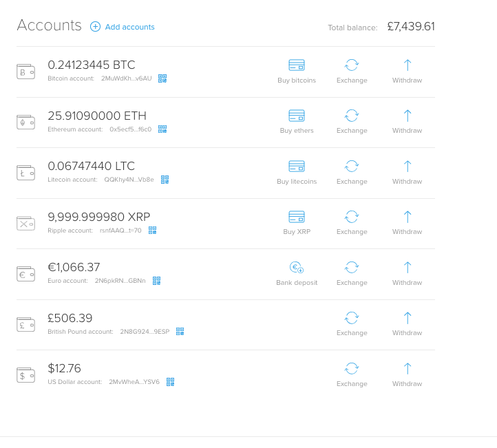Click the Bank deposit euro icon

coord(297,268)
